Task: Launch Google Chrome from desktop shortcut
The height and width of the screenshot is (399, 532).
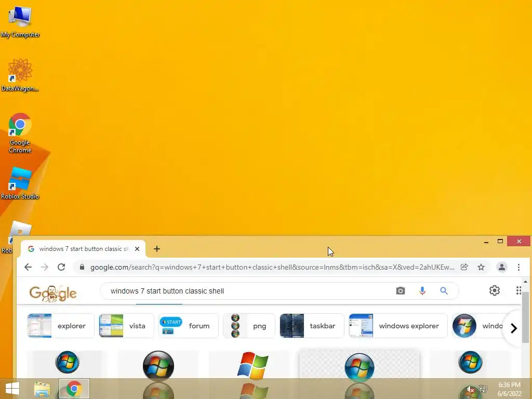Action: click(20, 133)
